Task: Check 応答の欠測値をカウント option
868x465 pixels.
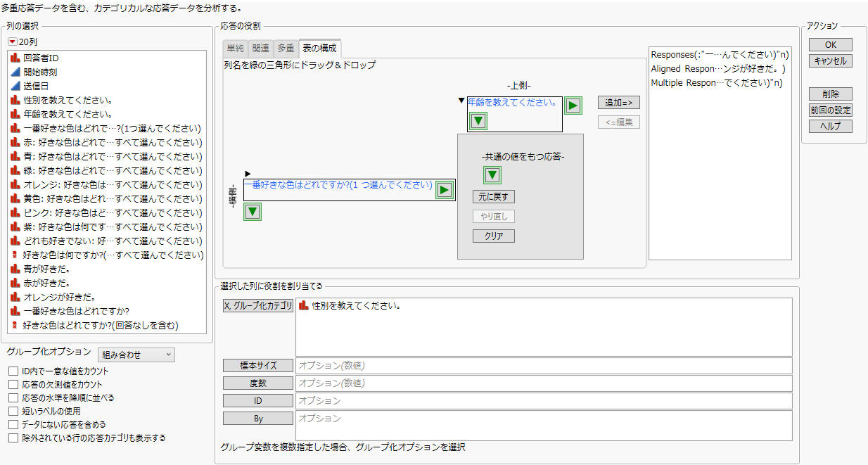Action: (x=13, y=384)
